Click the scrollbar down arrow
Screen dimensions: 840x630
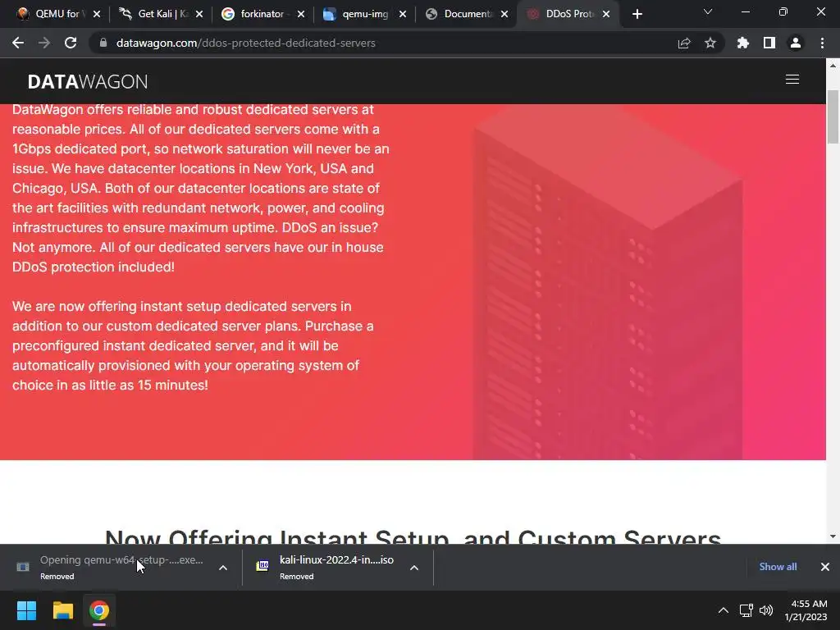833,536
